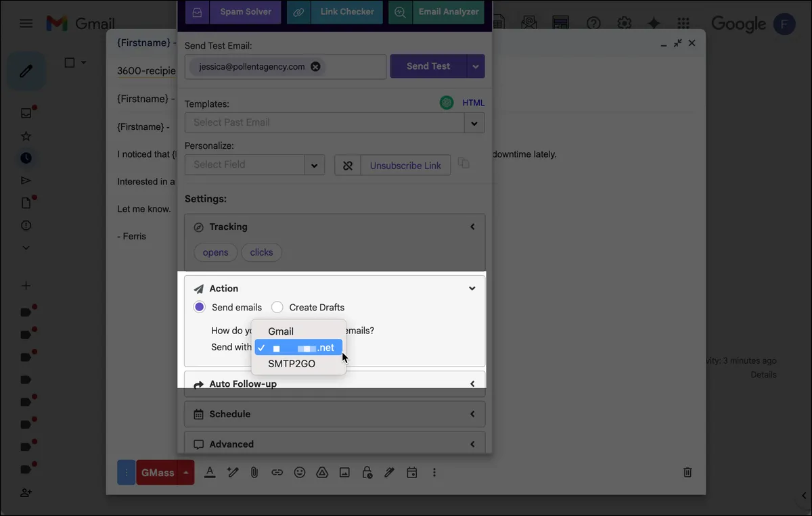This screenshot has height=516, width=812.
Task: Open Sent mail arrow icon
Action: pos(26,180)
